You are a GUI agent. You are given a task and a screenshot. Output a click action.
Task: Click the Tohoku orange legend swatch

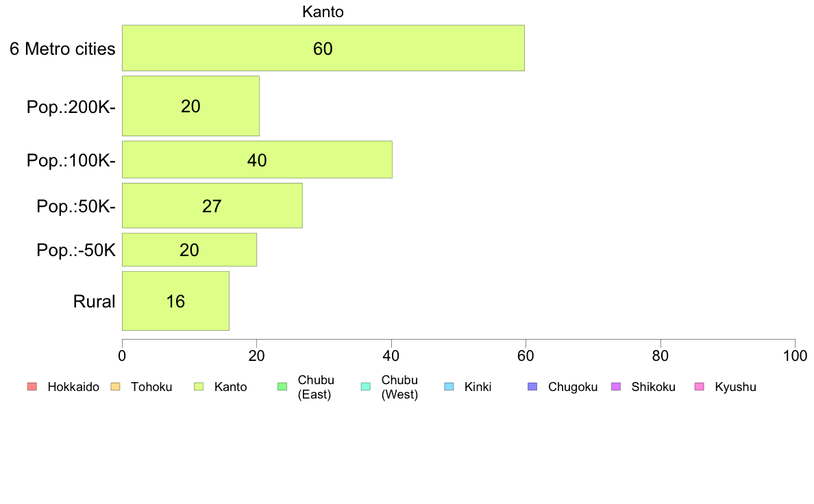pos(115,387)
